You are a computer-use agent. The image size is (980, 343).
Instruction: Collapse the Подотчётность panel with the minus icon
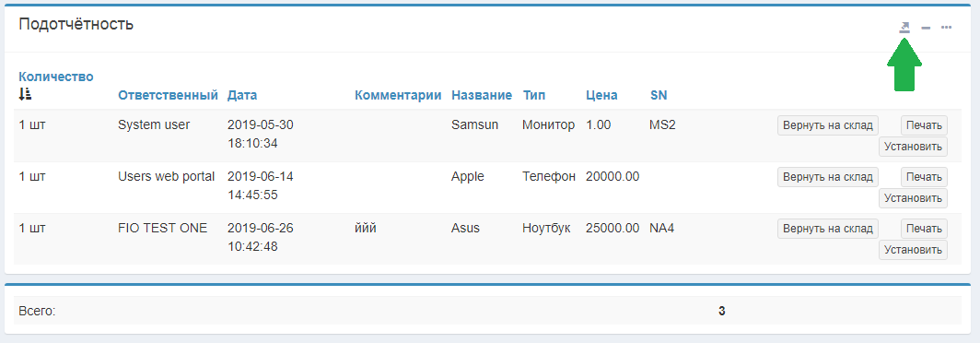927,28
